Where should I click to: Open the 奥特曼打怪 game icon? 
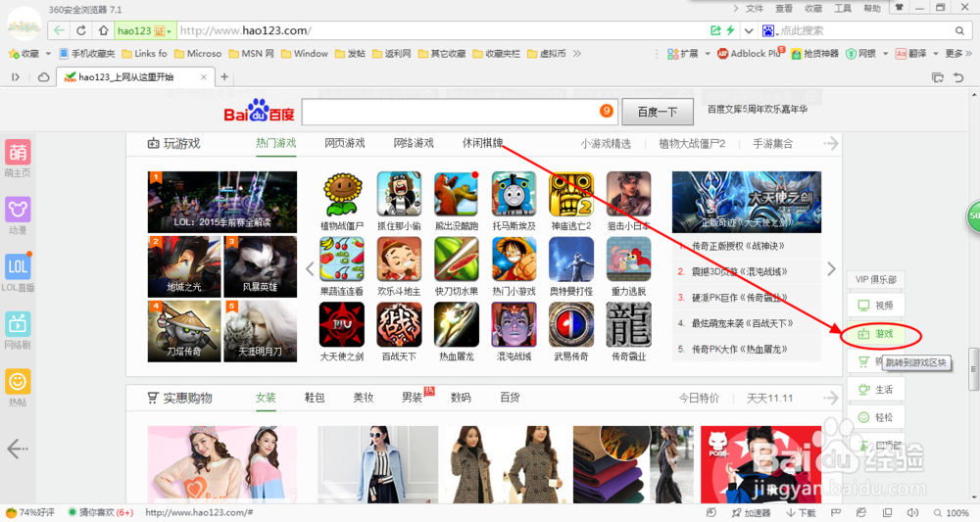click(x=571, y=260)
